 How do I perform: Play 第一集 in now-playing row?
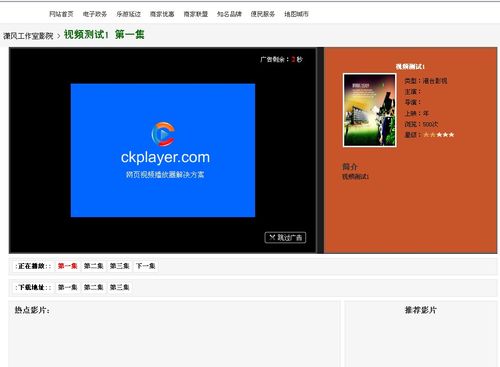pyautogui.click(x=67, y=266)
